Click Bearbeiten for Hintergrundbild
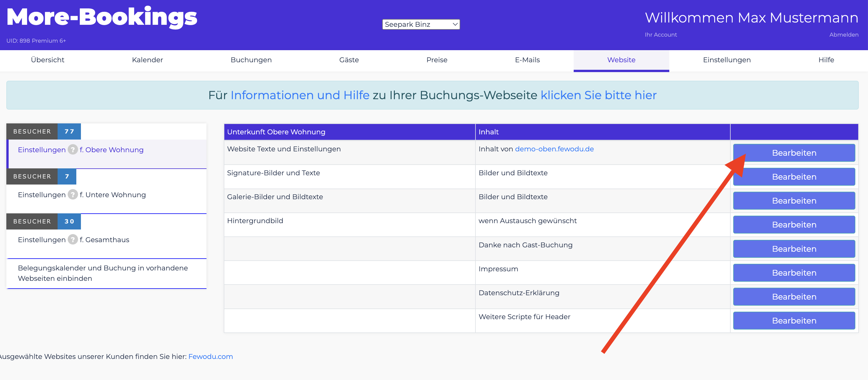 tap(794, 225)
